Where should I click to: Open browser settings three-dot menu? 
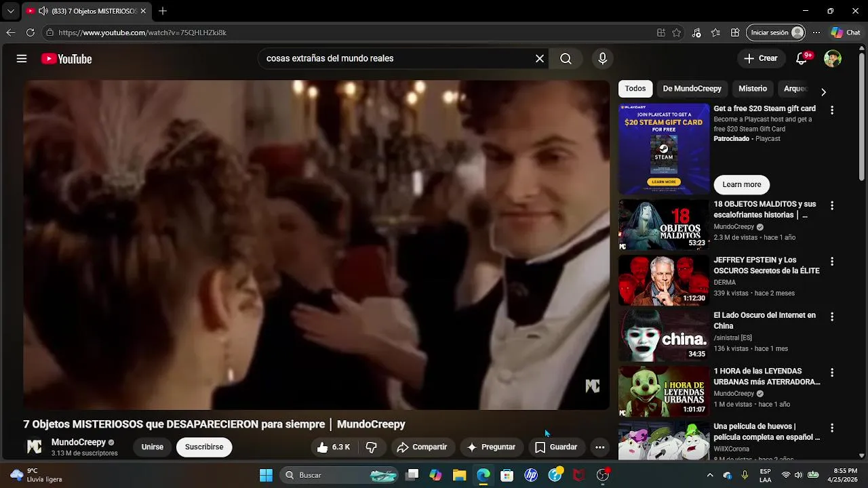coord(816,33)
